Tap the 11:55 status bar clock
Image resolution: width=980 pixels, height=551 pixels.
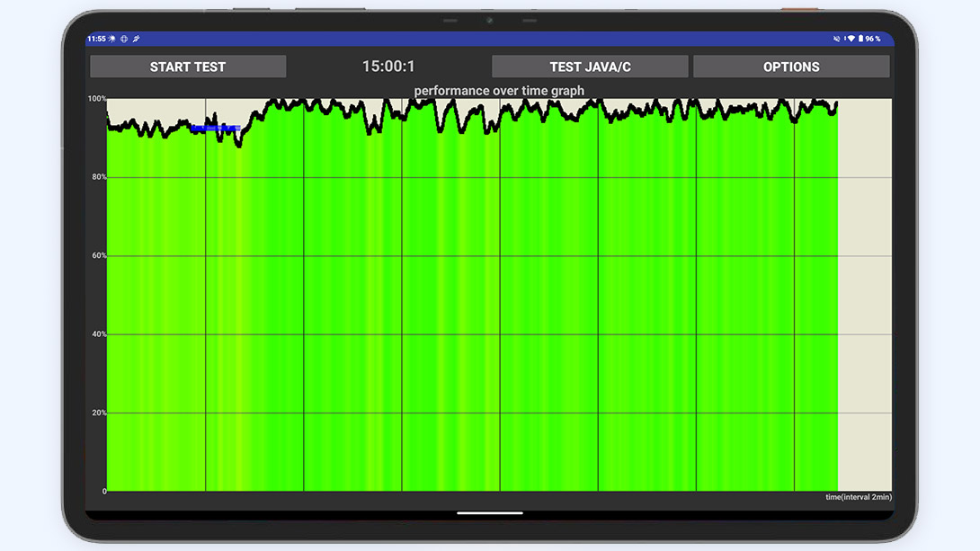(x=96, y=39)
